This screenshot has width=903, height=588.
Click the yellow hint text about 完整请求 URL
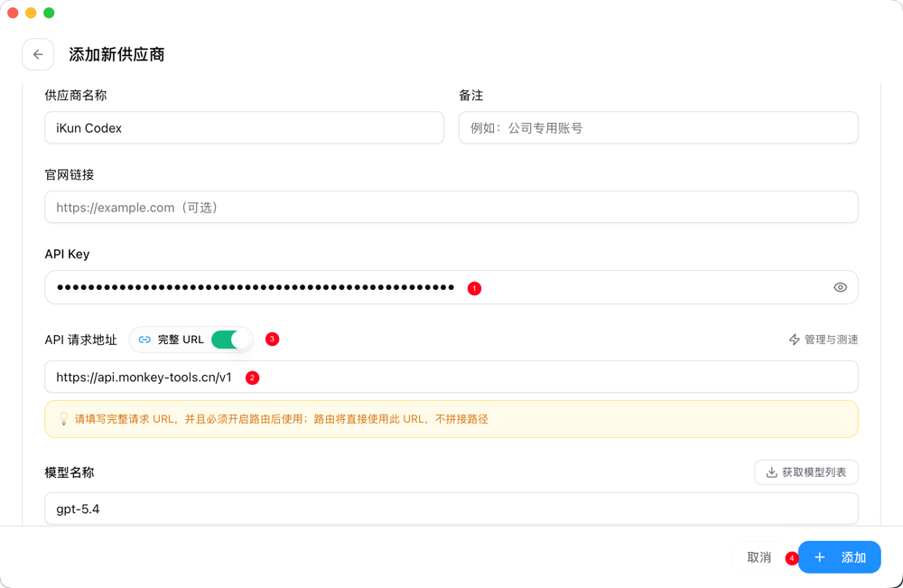point(282,419)
